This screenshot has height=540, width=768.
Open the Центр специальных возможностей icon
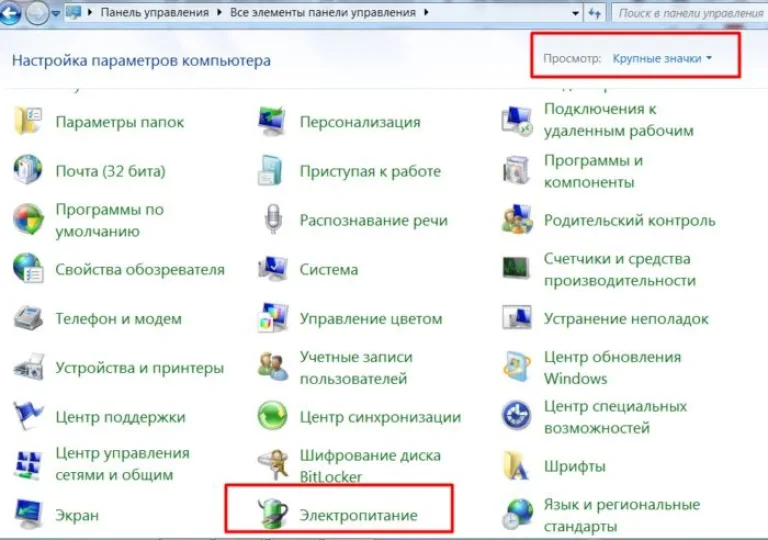pyautogui.click(x=516, y=416)
